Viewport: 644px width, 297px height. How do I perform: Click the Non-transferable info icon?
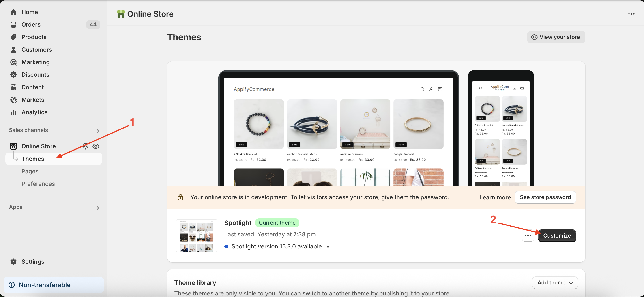point(11,285)
